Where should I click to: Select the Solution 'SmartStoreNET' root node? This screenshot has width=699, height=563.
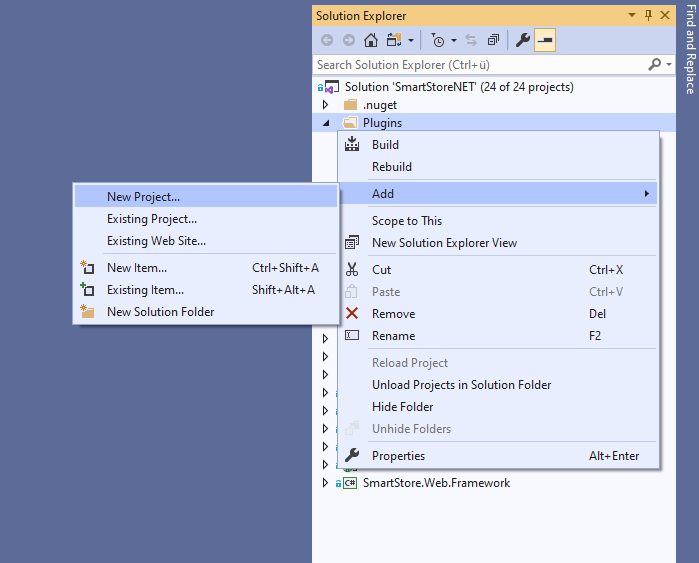459,87
